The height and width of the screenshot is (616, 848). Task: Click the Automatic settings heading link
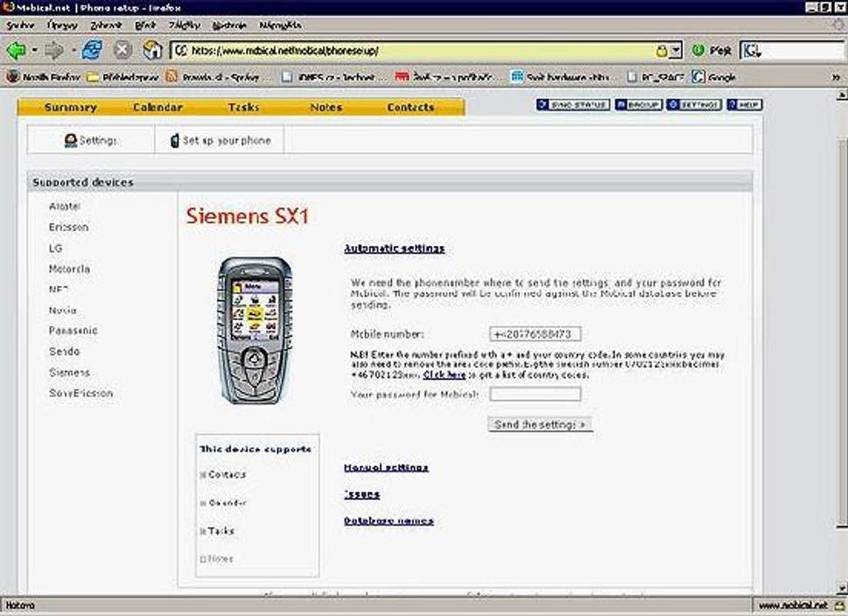pos(395,248)
